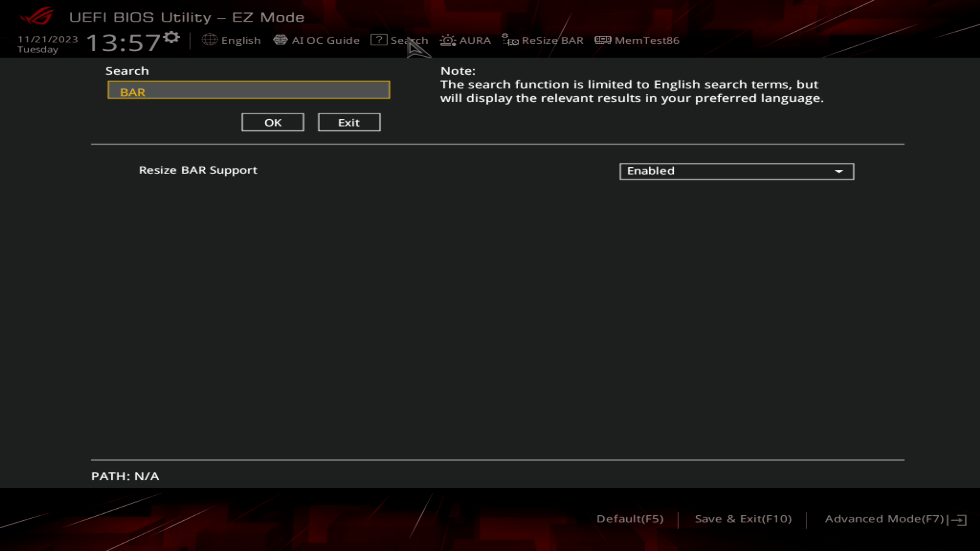Click Exit to close the search panel
Viewport: 980px width, 551px height.
[x=349, y=122]
